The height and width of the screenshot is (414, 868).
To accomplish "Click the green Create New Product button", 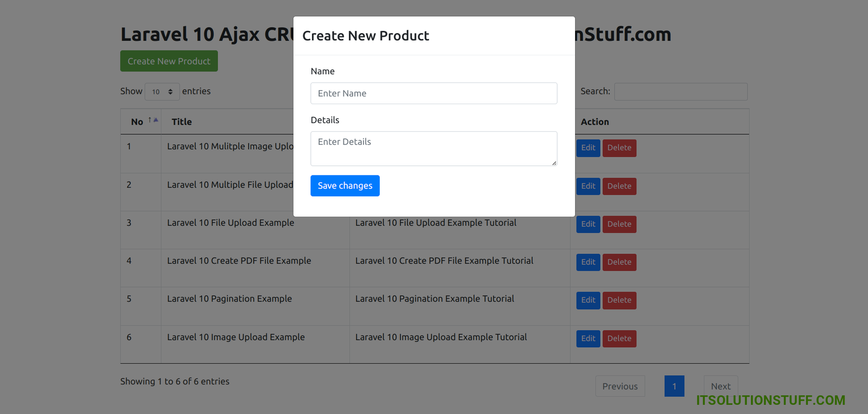I will 169,61.
